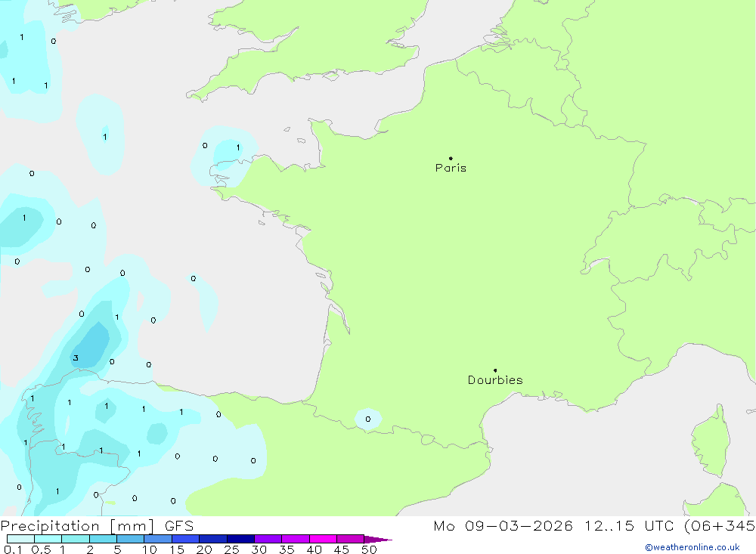756x554 pixels.
Task: Open the weatheronline.co.uk copyright link
Action: [692, 547]
